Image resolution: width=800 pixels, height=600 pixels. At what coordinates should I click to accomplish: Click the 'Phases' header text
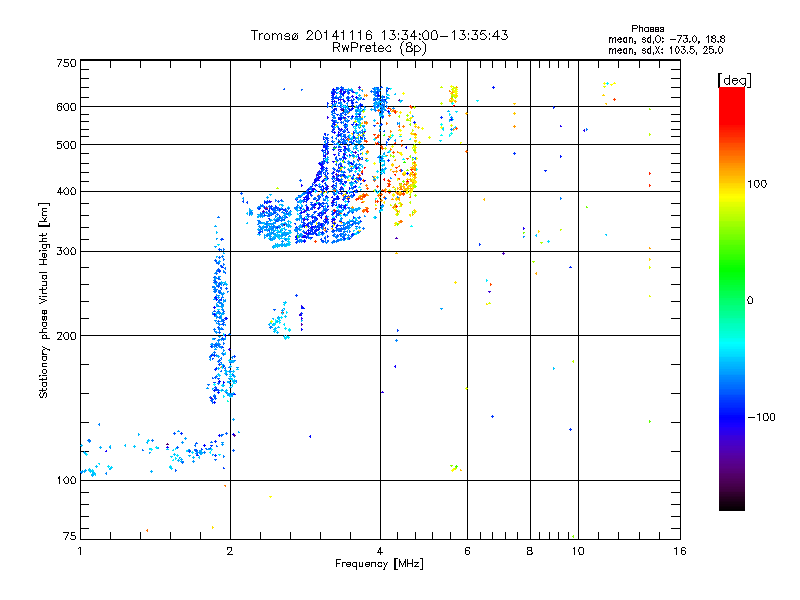647,29
